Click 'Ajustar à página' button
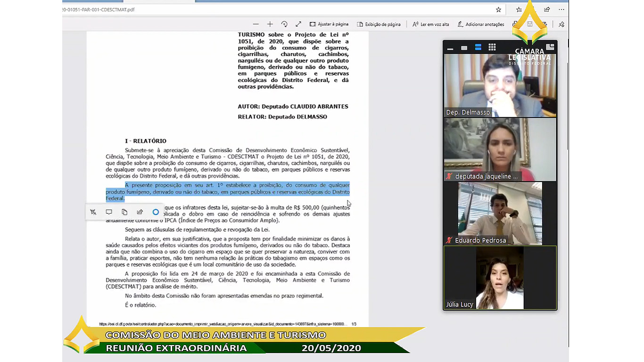 coord(329,24)
